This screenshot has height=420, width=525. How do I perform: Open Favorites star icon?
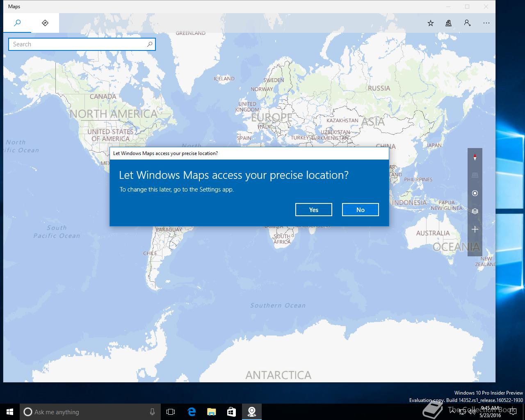(x=431, y=23)
